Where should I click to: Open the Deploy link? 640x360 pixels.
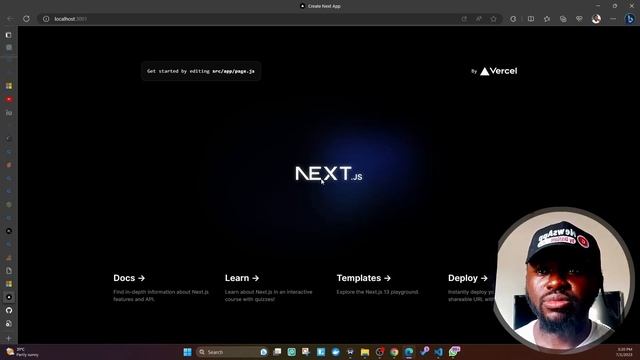click(x=468, y=278)
